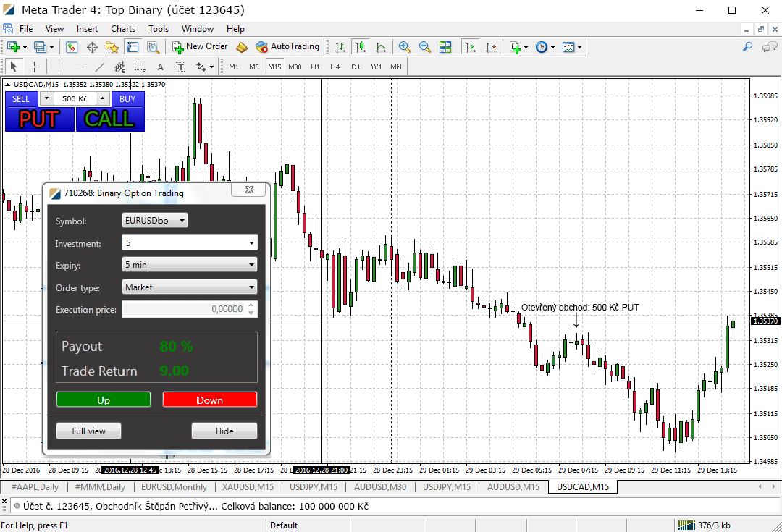Viewport: 782px width, 532px height.
Task: Open the Data Window crosshair icon
Action: click(x=92, y=47)
